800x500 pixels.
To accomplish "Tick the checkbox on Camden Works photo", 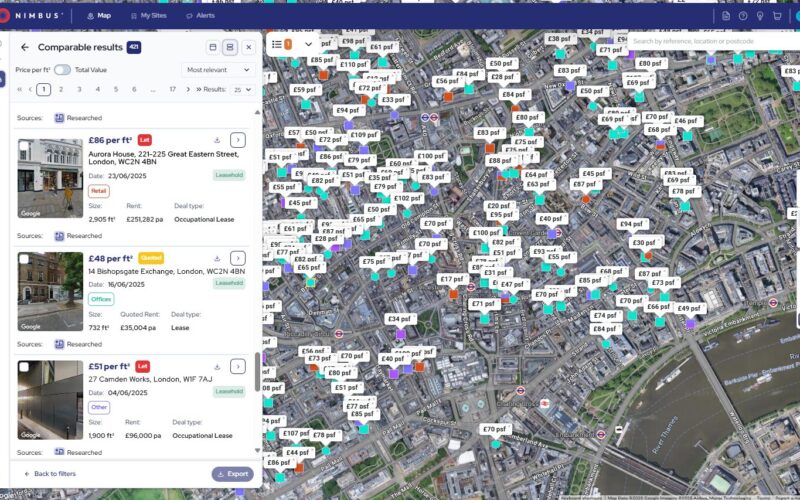I will [x=23, y=367].
